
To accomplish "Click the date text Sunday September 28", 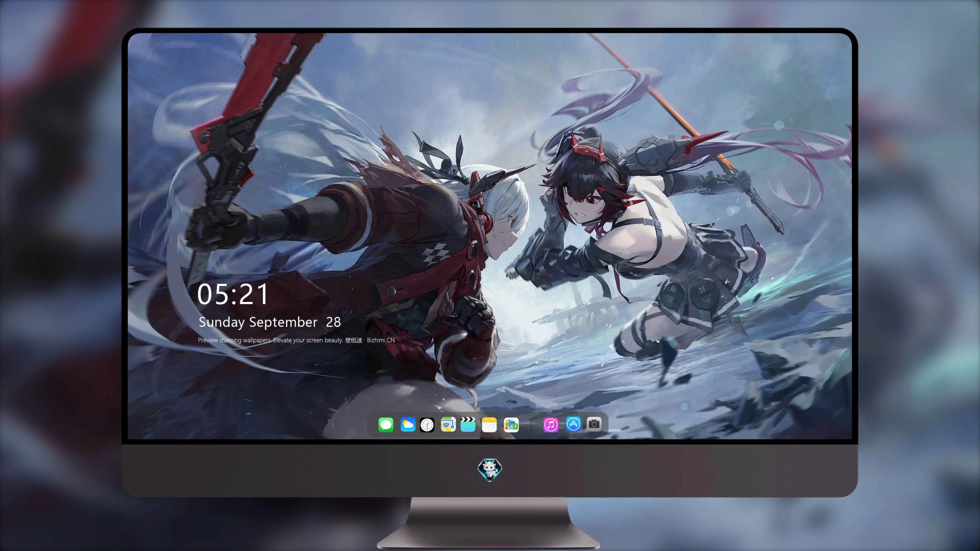I will tap(269, 322).
